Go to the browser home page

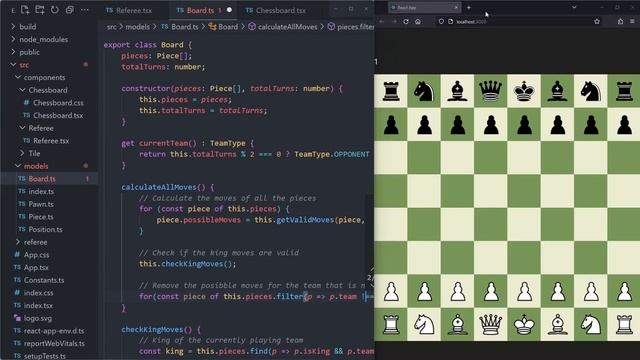click(x=418, y=21)
